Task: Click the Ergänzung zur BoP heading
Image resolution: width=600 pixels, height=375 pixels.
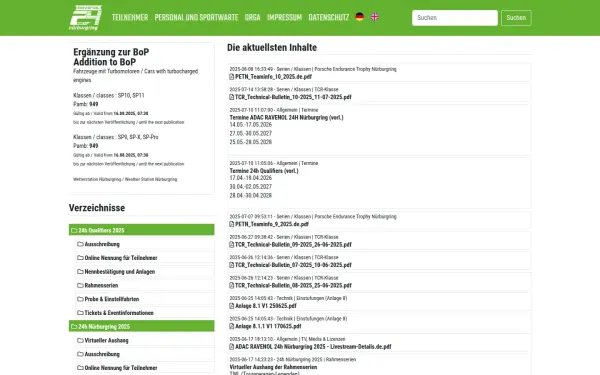Action: coord(111,52)
